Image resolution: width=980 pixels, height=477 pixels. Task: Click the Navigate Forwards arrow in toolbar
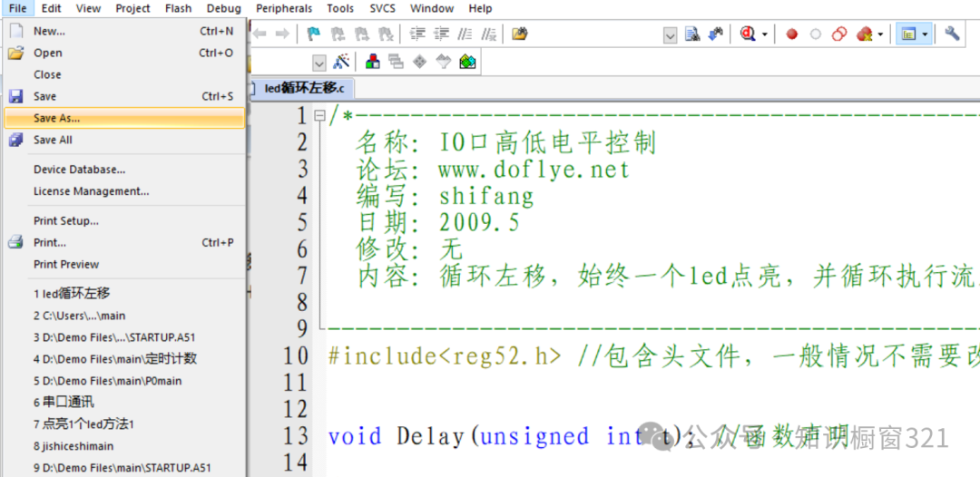click(282, 34)
